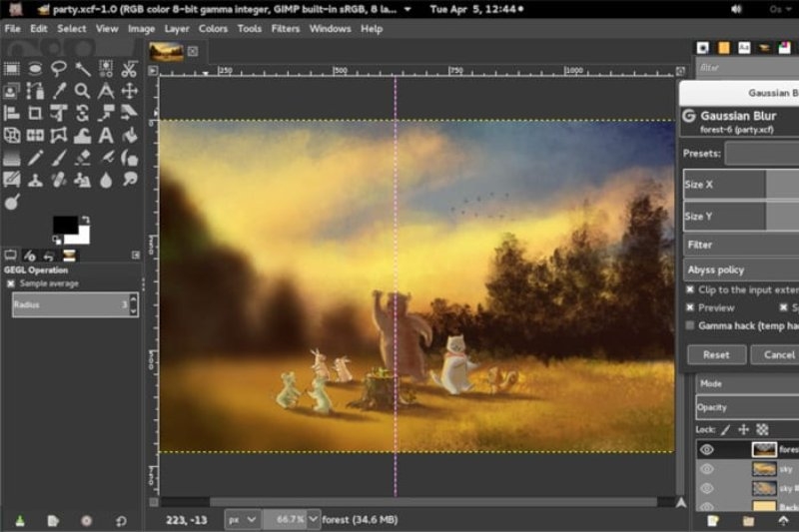Open the Filters menu
799x532 pixels.
[x=286, y=29]
